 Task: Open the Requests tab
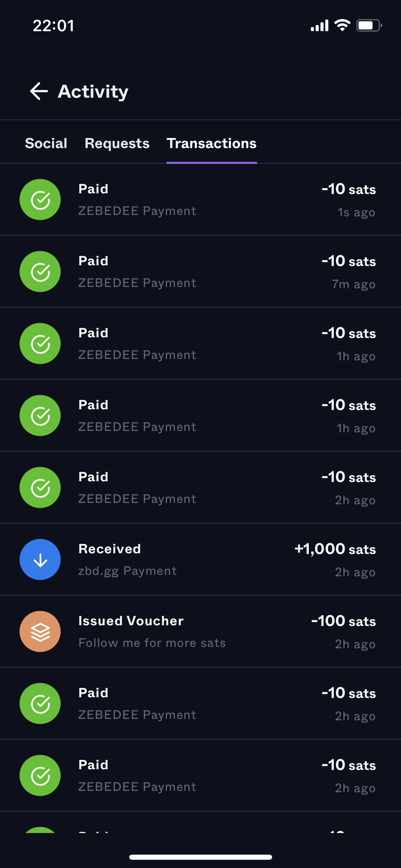coord(117,143)
